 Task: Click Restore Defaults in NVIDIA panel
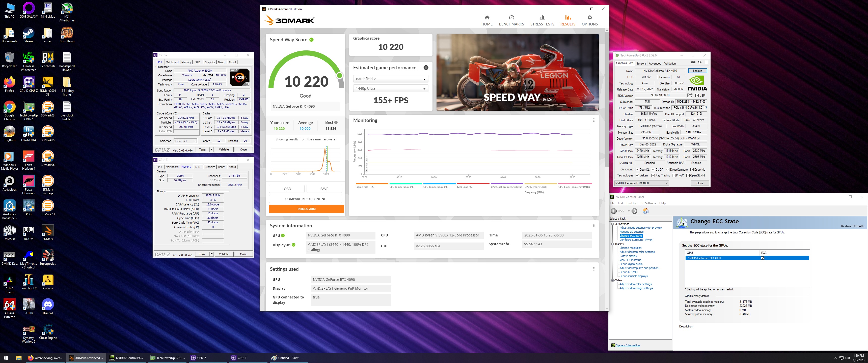tap(852, 226)
